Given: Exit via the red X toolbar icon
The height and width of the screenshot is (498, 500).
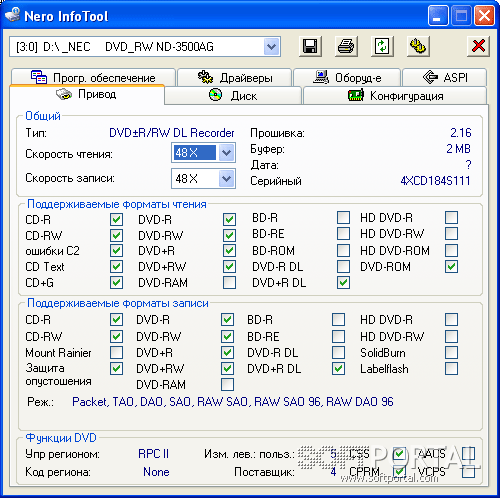Looking at the screenshot, I should click(478, 46).
